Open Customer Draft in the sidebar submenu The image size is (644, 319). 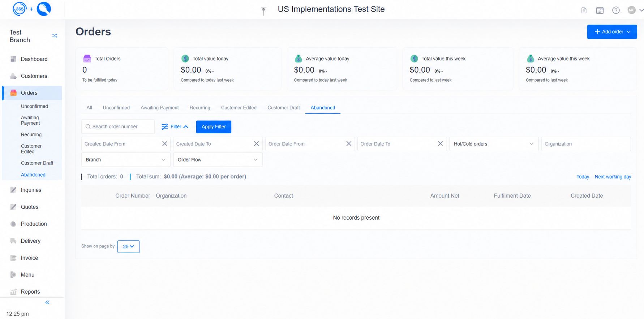pos(37,163)
